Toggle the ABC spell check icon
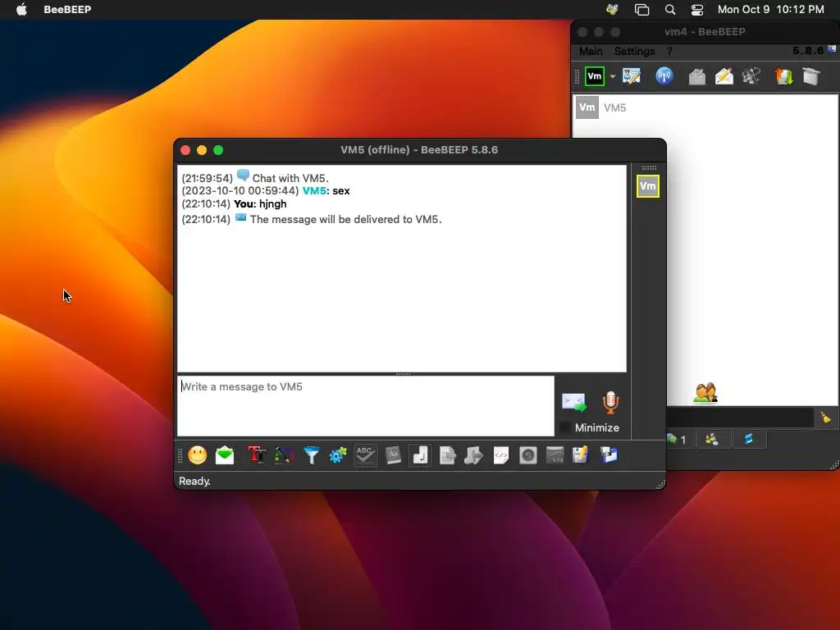The width and height of the screenshot is (840, 630). pyautogui.click(x=365, y=455)
